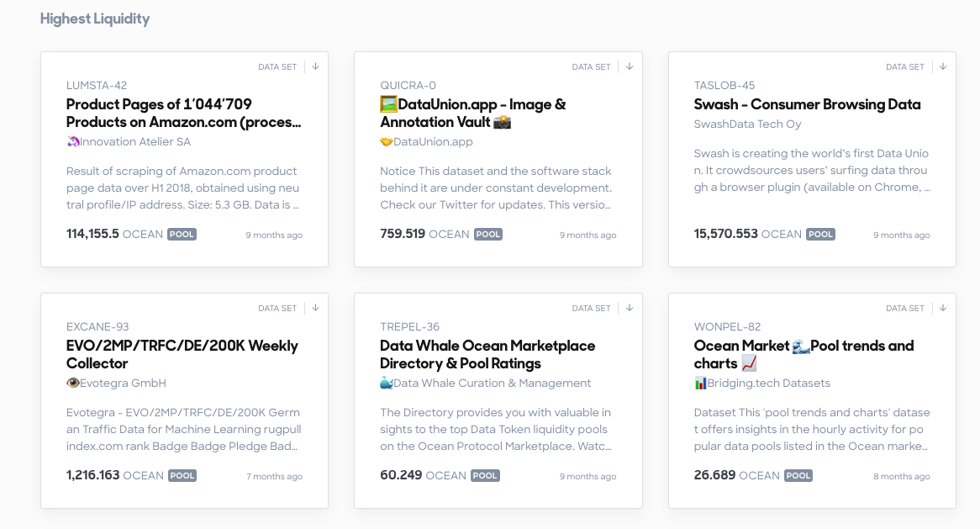Click the DATA SET label on the TREPEL-36 card
Image resolution: width=980 pixels, height=529 pixels.
tap(591, 308)
